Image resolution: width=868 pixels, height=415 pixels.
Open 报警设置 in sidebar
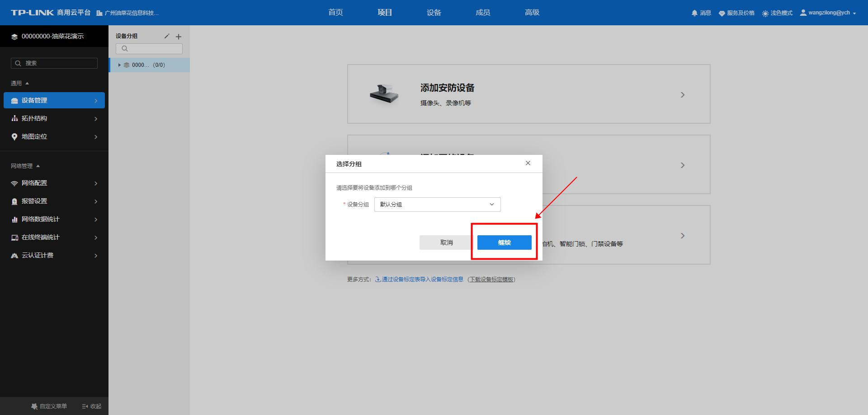pyautogui.click(x=54, y=201)
